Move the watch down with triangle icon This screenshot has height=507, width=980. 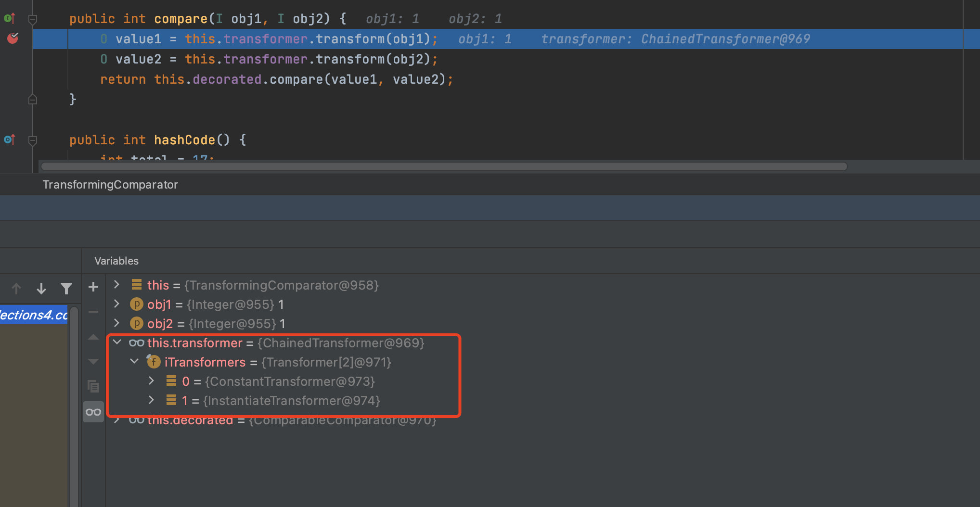click(93, 361)
